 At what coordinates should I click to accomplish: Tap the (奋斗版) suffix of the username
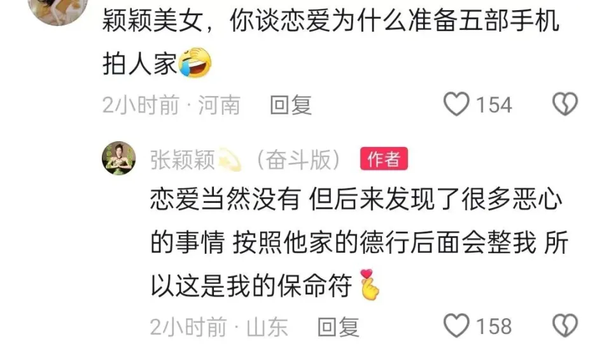299,159
